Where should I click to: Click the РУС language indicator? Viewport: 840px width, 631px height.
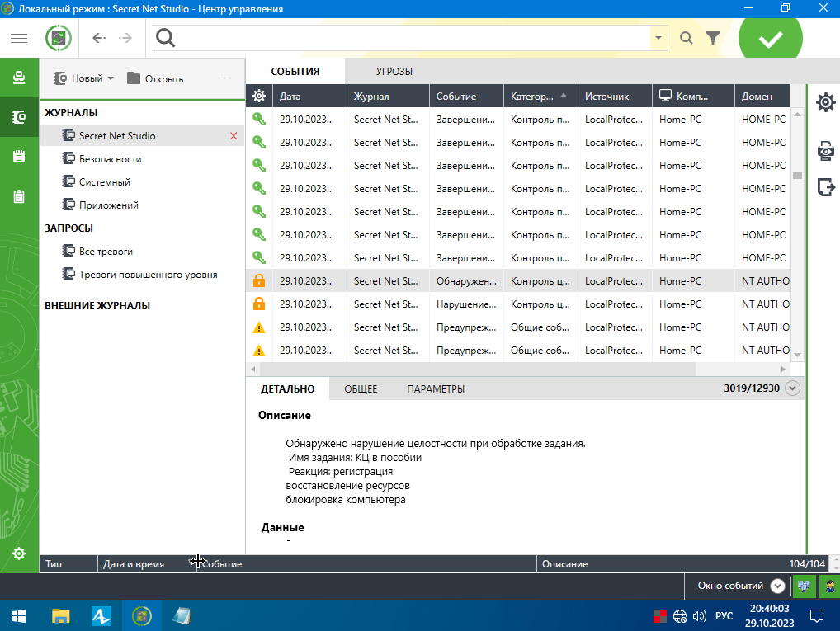coord(724,616)
